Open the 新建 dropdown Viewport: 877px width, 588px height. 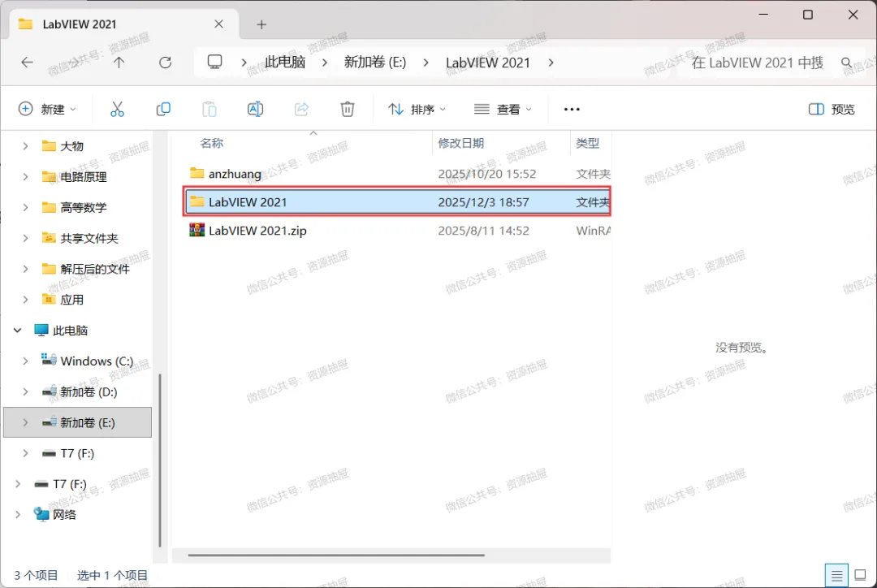[47, 109]
